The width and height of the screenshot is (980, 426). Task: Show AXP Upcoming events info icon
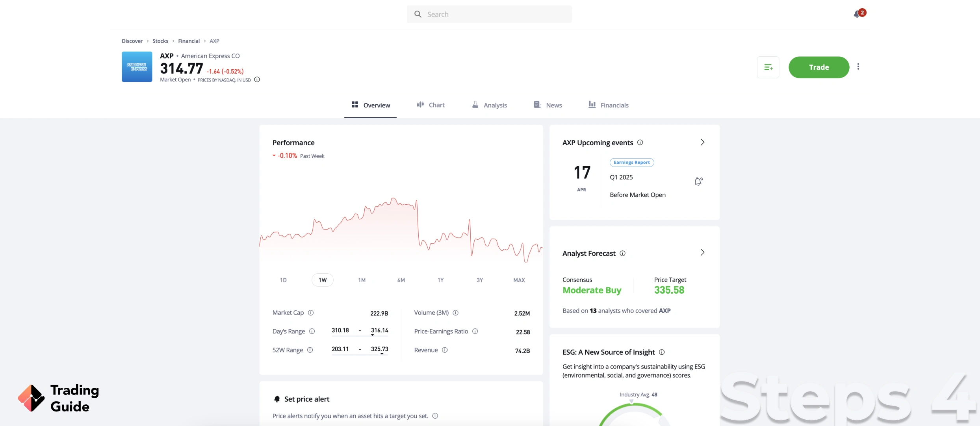pyautogui.click(x=640, y=143)
